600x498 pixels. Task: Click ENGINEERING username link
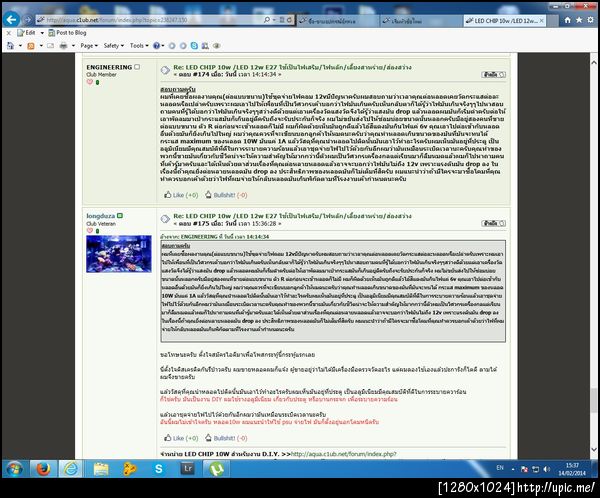(x=109, y=67)
